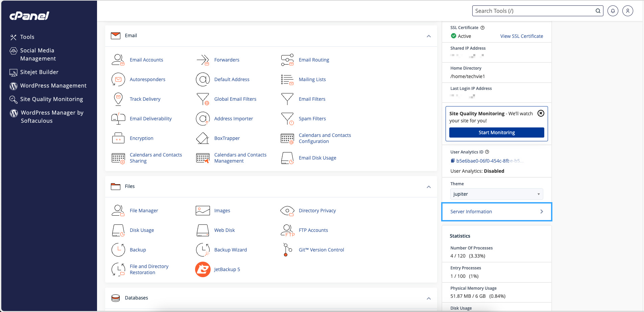The height and width of the screenshot is (312, 644).
Task: Select the Forwarders tool
Action: click(226, 59)
